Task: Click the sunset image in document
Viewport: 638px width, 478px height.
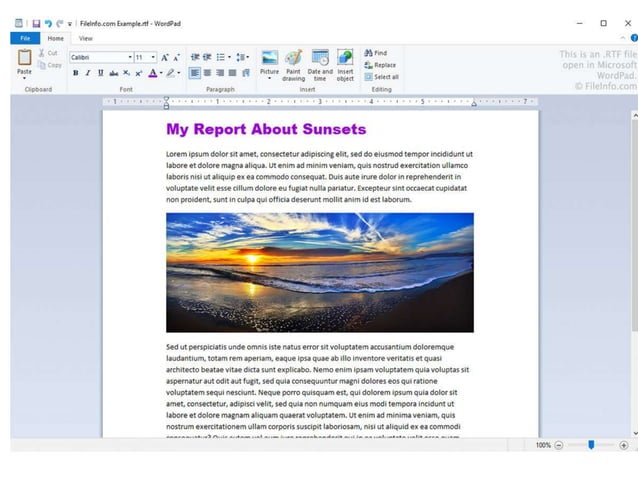Action: click(x=320, y=273)
